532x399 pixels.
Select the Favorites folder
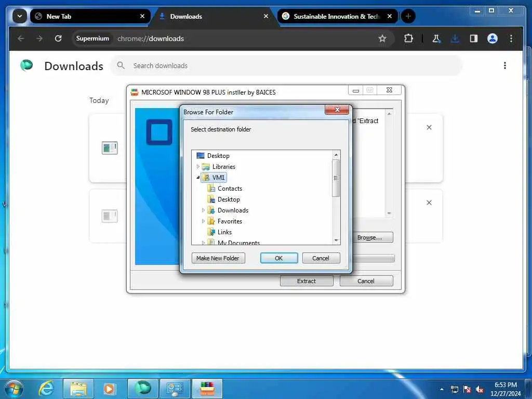[x=224, y=221]
